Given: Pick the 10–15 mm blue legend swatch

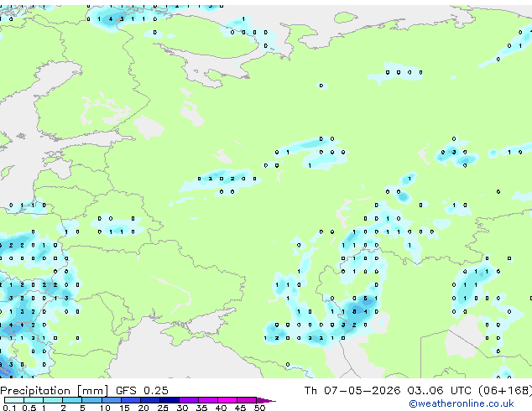Looking at the screenshot, I should click(x=112, y=400).
